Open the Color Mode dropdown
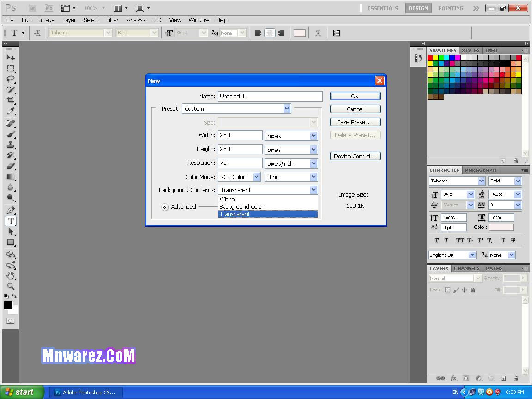Viewport: 532px width, 399px height. point(239,177)
